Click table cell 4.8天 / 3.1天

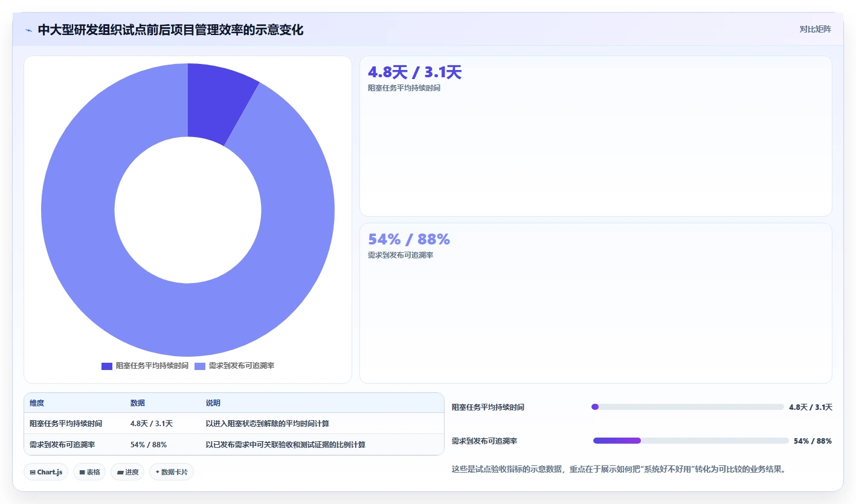(x=152, y=424)
